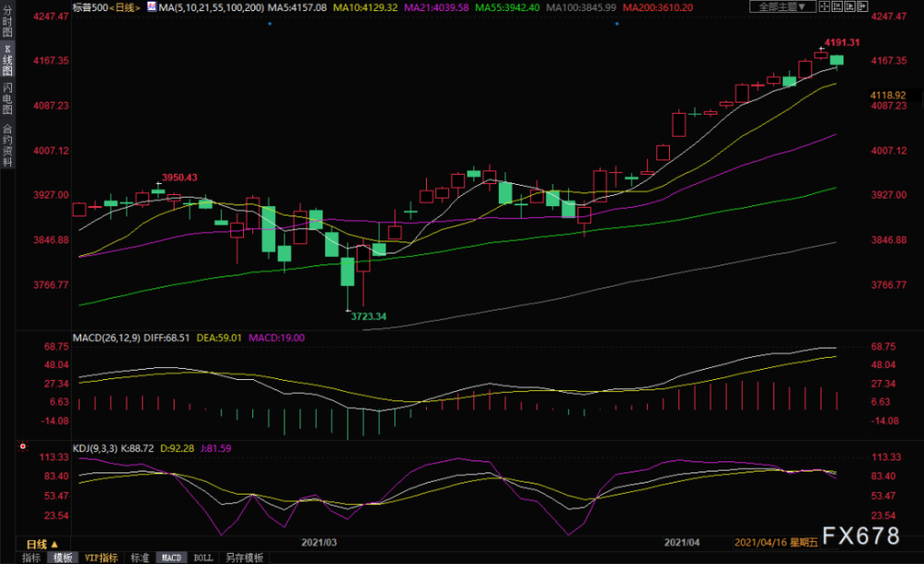Image resolution: width=924 pixels, height=564 pixels.
Task: Click the rightmost export-arrow icon in top toolbar
Action: click(x=862, y=6)
